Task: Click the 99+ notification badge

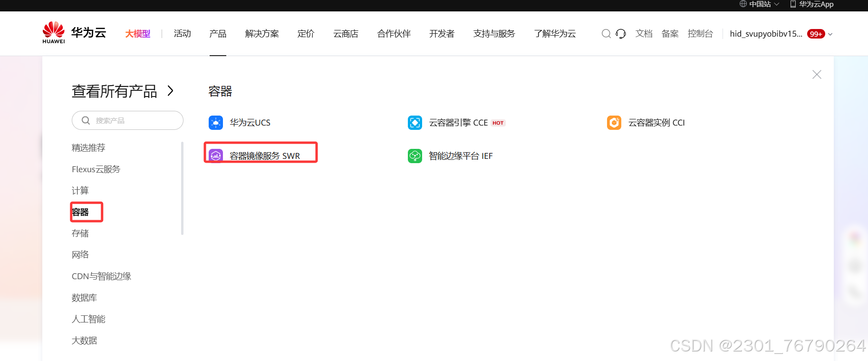Action: click(x=816, y=34)
